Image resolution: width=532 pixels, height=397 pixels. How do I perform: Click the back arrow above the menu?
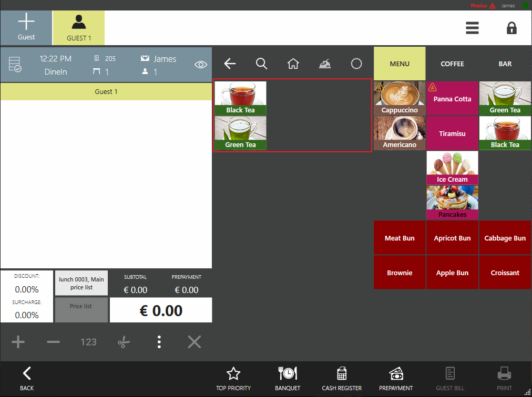(230, 64)
